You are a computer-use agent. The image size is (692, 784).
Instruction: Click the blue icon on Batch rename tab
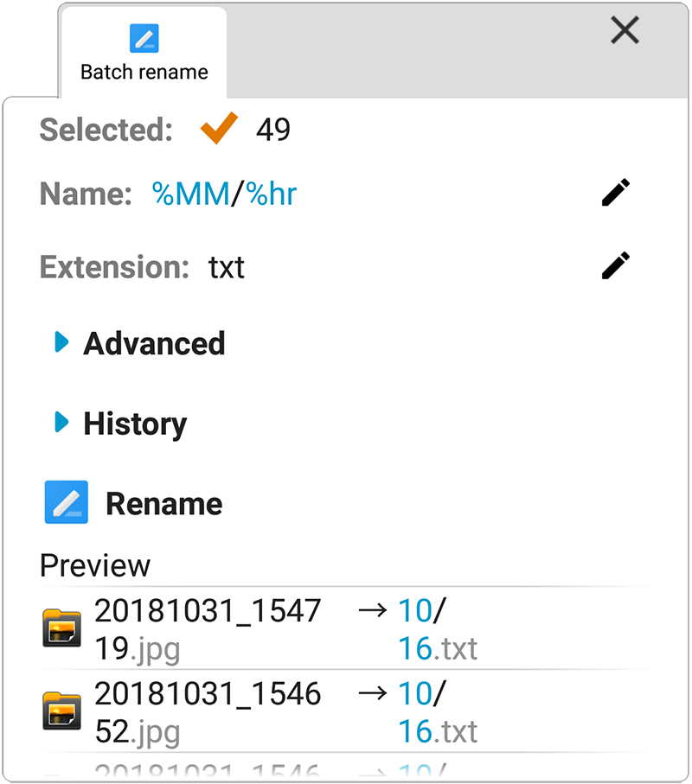[x=144, y=39]
